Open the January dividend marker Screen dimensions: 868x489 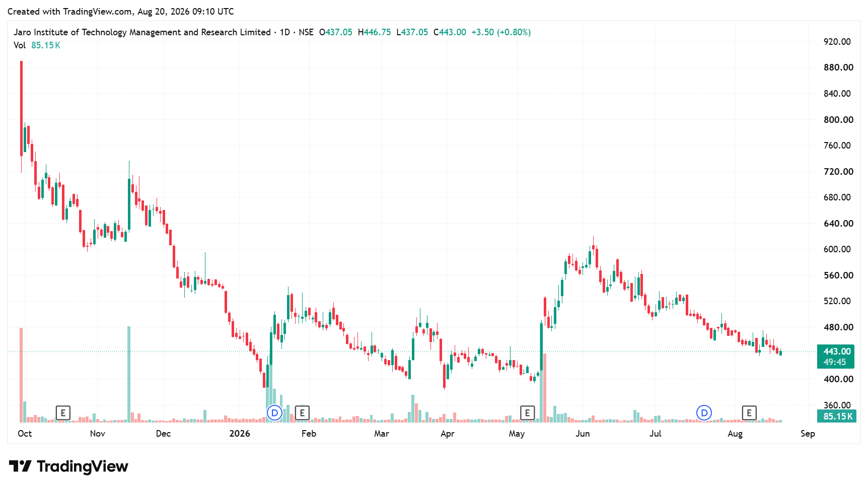tap(274, 413)
